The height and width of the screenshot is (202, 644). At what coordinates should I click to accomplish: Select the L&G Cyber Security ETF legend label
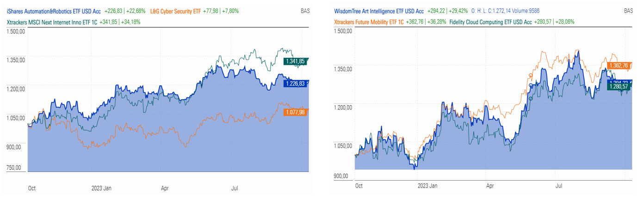point(175,11)
